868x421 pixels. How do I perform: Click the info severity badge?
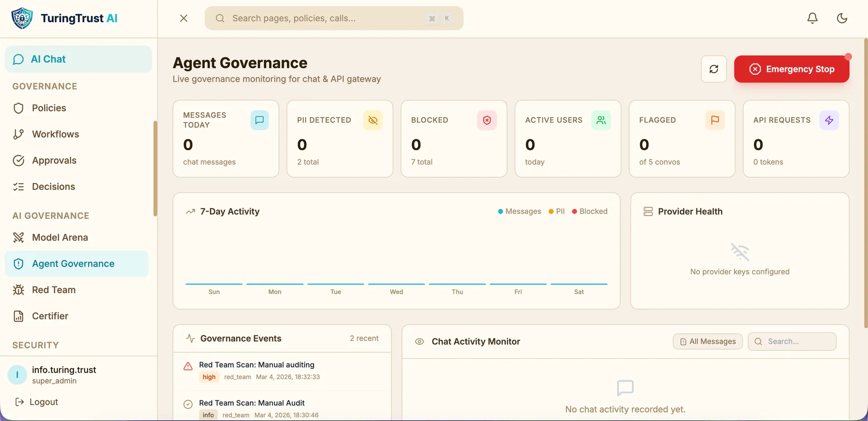click(x=208, y=415)
